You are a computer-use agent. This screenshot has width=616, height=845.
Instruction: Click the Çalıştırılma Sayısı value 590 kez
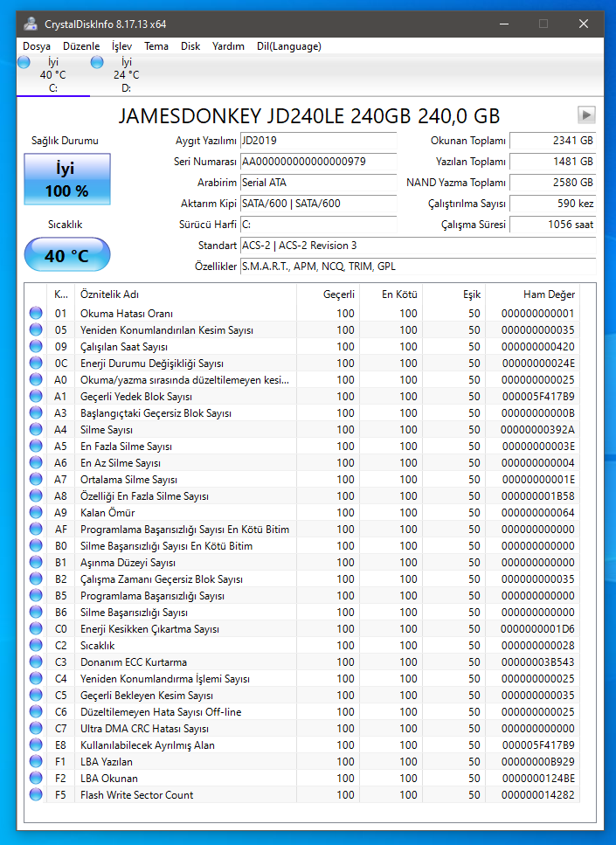click(x=552, y=204)
